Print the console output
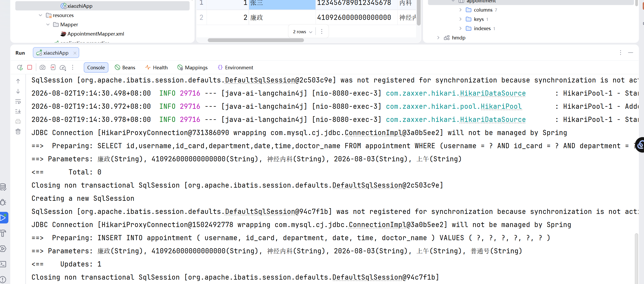This screenshot has width=644, height=284. [x=18, y=121]
